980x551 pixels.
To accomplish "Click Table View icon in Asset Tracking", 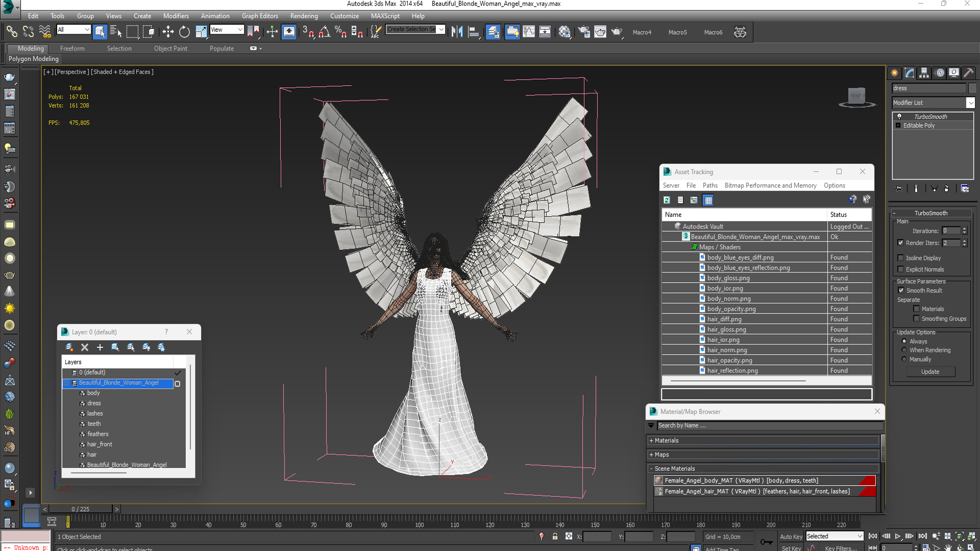I will (x=708, y=200).
